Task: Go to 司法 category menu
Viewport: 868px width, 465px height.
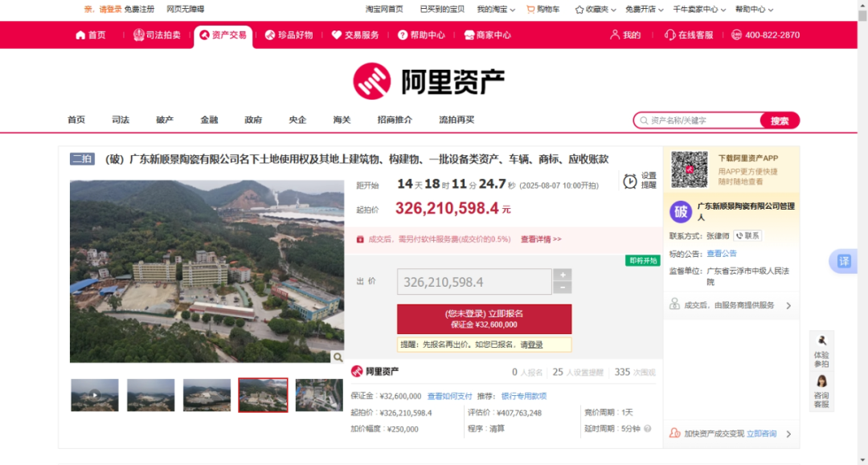Action: pyautogui.click(x=120, y=120)
